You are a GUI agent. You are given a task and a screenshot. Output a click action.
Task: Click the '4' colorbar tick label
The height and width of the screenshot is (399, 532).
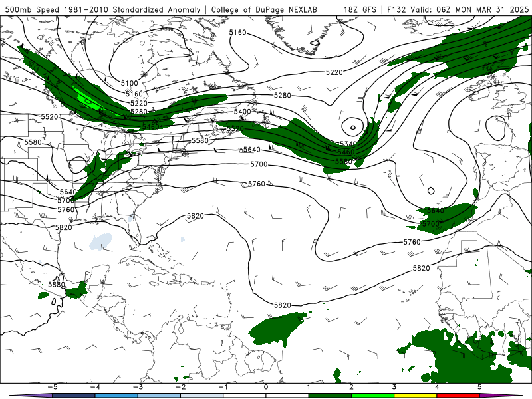click(x=437, y=387)
